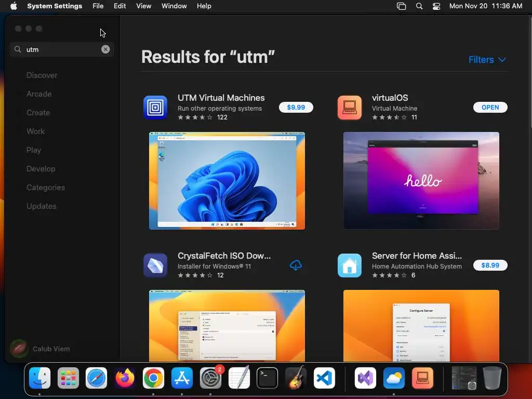The width and height of the screenshot is (532, 399).
Task: Click "Installer for Windows® 11" subtitle
Action: [214, 267]
